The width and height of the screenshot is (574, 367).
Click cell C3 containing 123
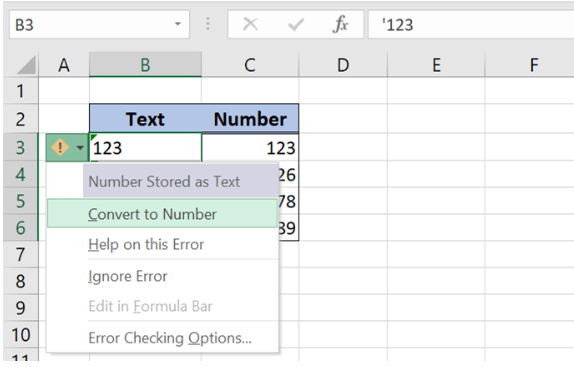(250, 148)
